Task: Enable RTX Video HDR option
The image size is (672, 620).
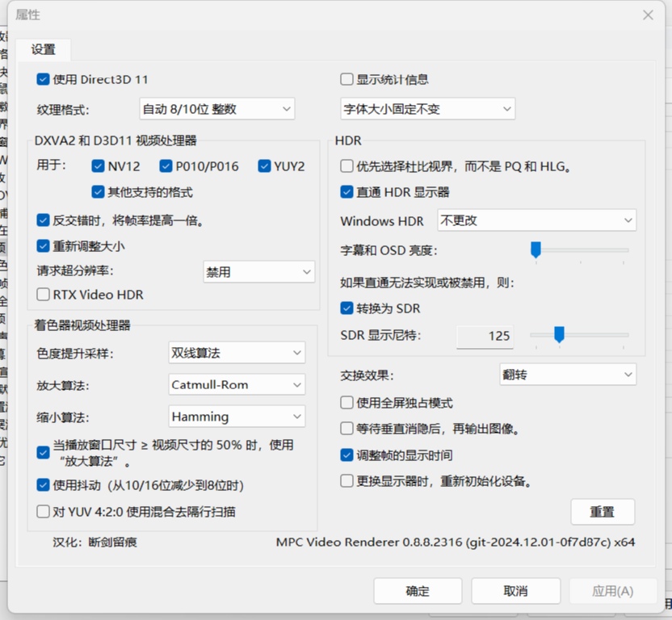Action: [44, 295]
